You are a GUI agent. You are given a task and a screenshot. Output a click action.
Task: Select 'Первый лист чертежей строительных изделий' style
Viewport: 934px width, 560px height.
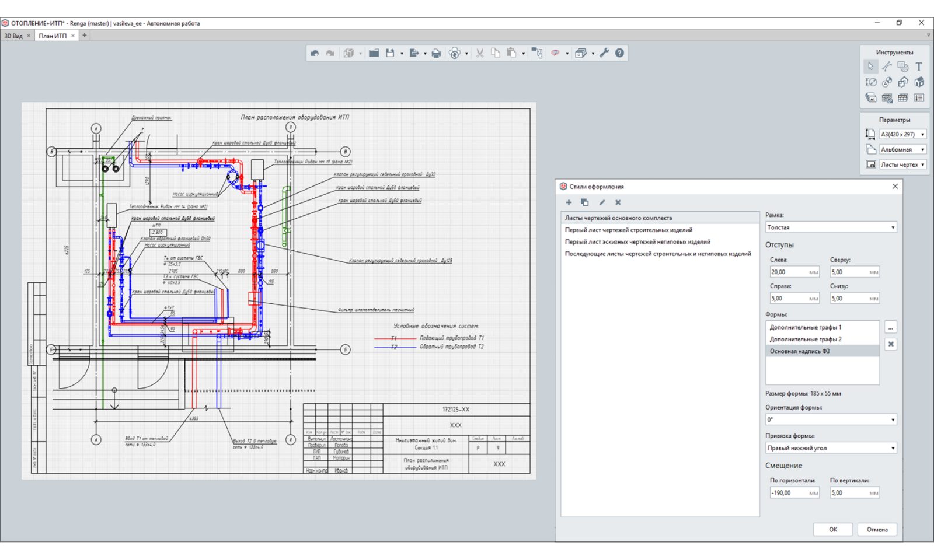click(x=629, y=230)
